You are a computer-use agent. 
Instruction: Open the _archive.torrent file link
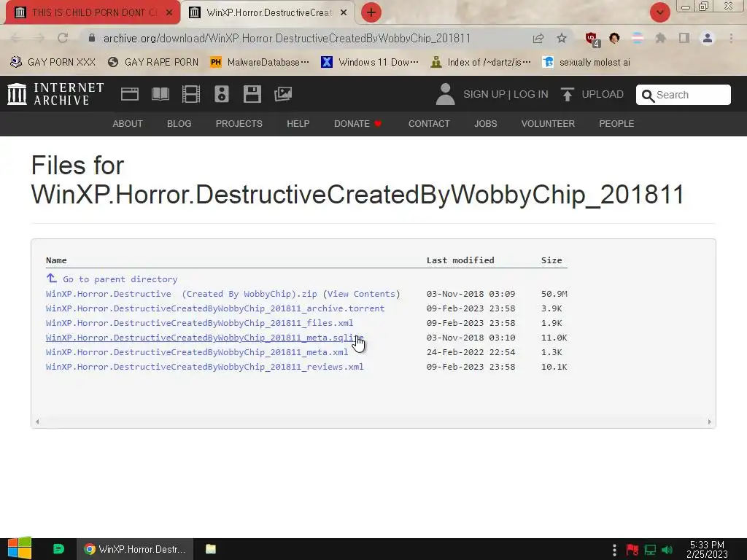click(x=215, y=308)
